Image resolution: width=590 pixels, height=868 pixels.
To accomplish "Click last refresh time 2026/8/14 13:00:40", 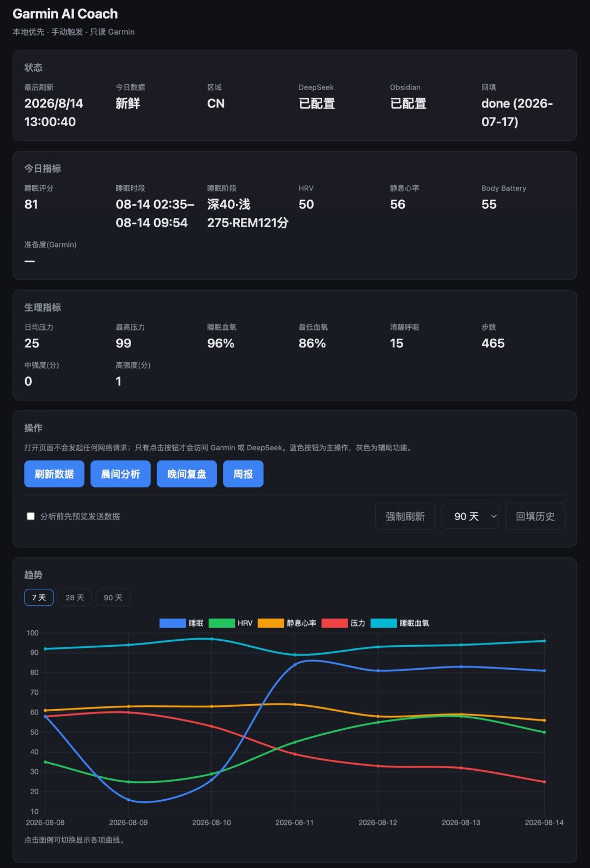I will 54,113.
